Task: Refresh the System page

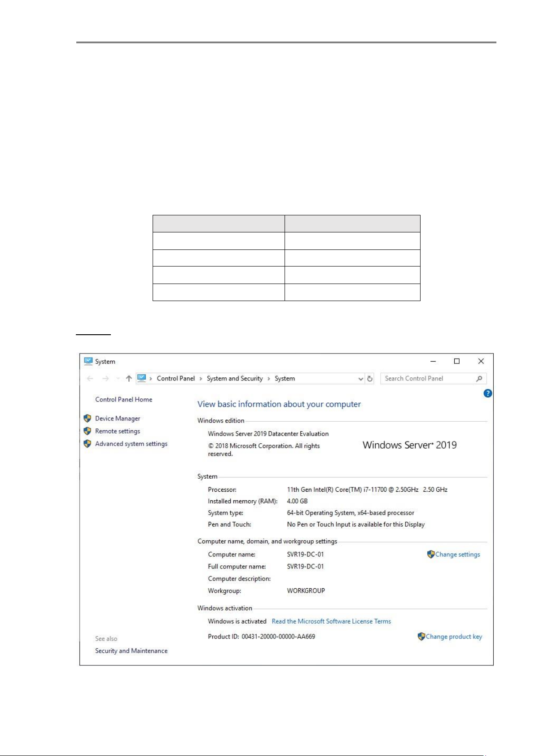Action: 370,379
